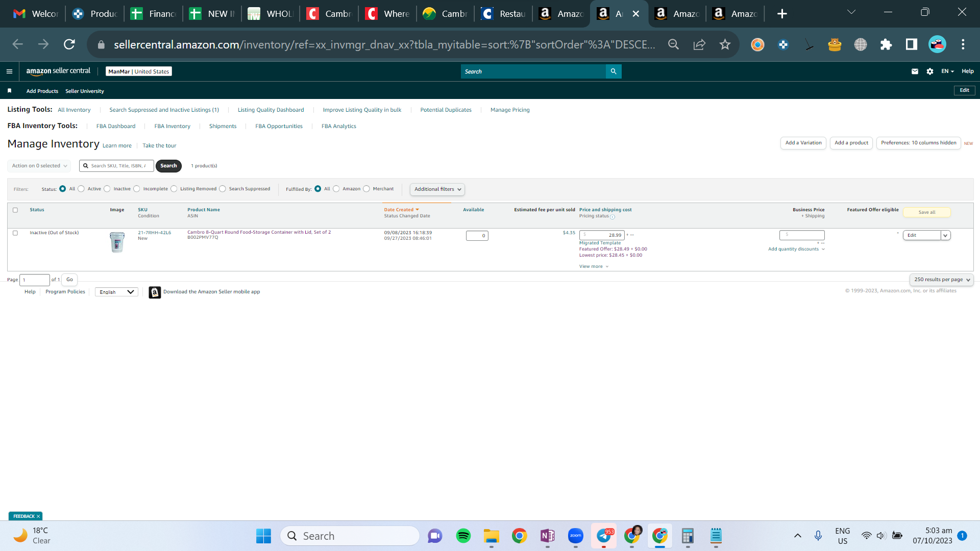Open the FBA Dashboard tool
The width and height of the screenshot is (980, 551).
[116, 126]
